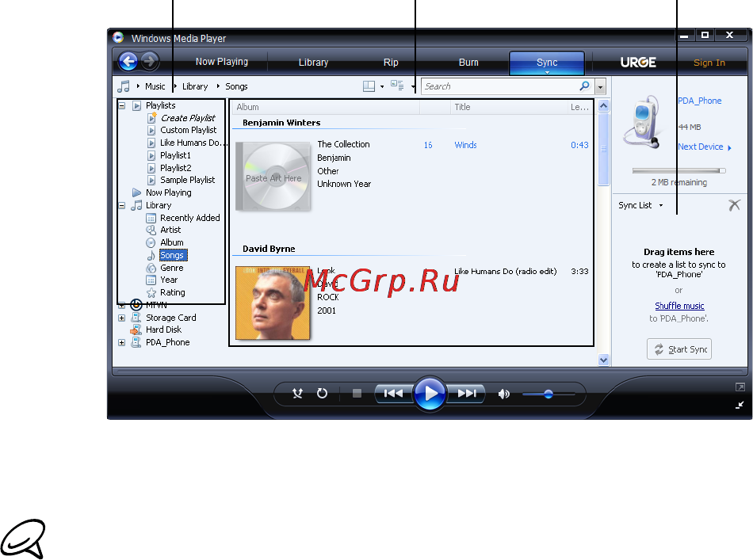Open the Rip tab
This screenshot has height=560, width=753.
click(391, 63)
